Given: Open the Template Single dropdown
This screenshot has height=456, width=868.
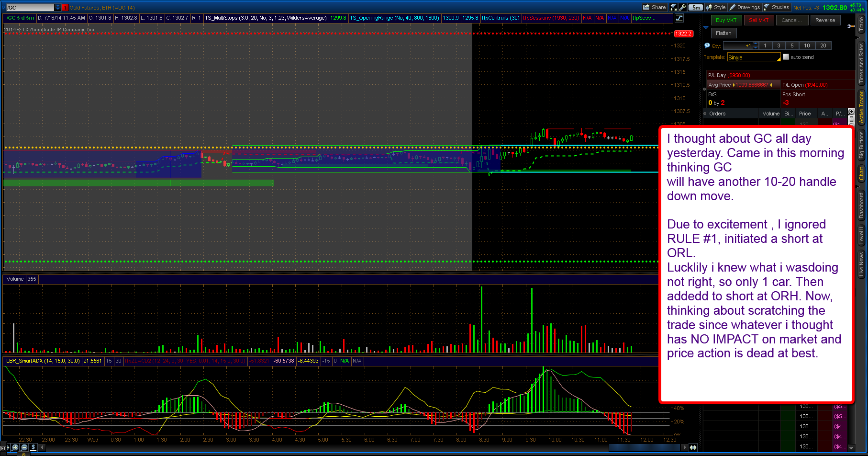Looking at the screenshot, I should 754,57.
